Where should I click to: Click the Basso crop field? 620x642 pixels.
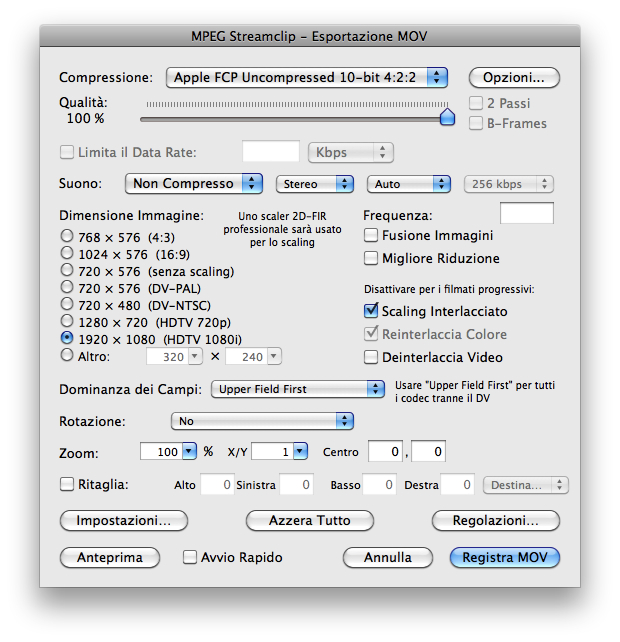(379, 484)
